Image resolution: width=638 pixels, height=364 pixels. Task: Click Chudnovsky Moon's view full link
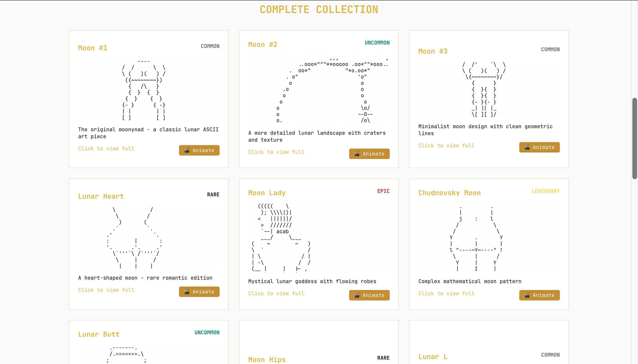pyautogui.click(x=446, y=293)
